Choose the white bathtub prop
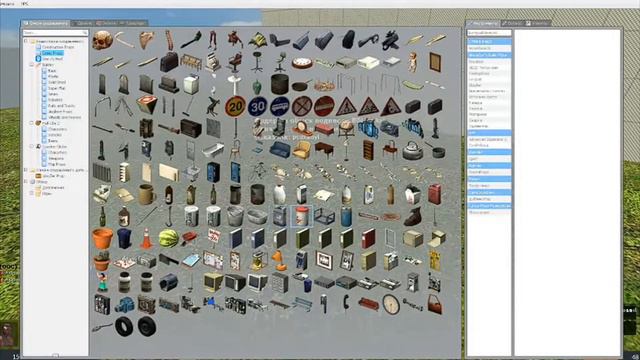 tap(213, 150)
